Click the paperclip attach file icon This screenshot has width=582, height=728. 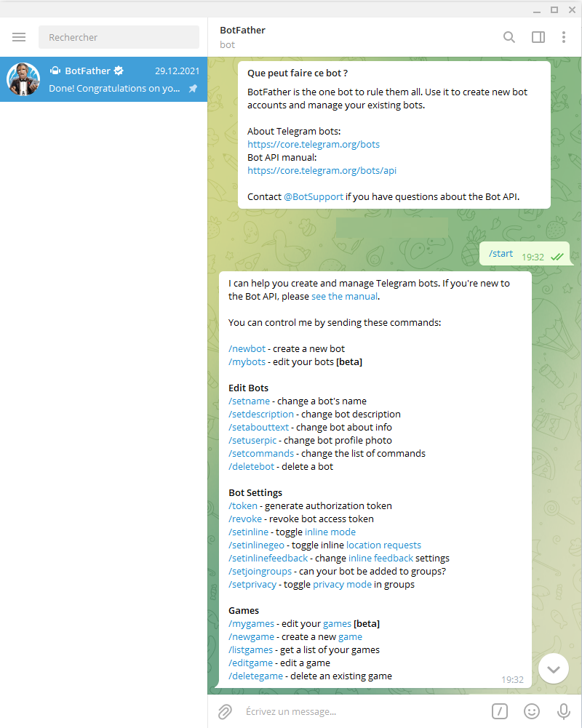226,711
